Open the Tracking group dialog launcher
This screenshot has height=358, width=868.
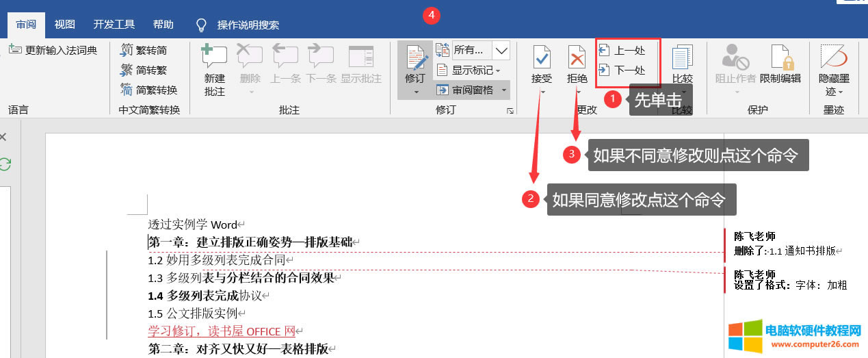[x=509, y=110]
